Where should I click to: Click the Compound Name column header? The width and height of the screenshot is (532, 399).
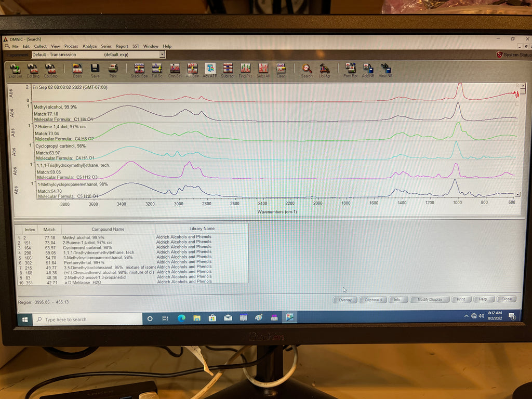[x=108, y=229]
